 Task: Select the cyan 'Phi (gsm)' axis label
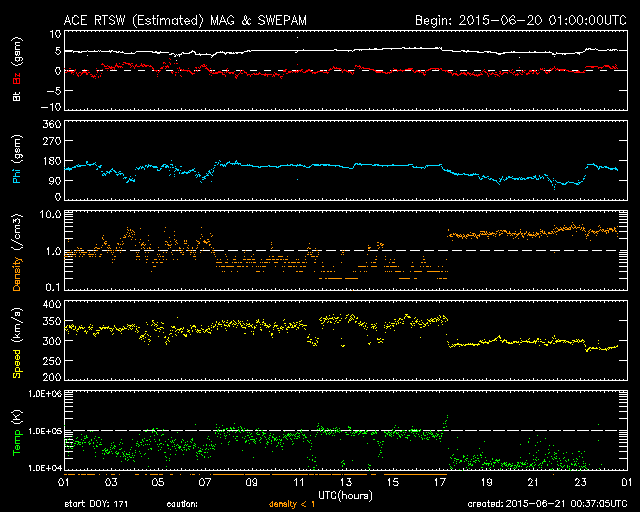coord(17,160)
